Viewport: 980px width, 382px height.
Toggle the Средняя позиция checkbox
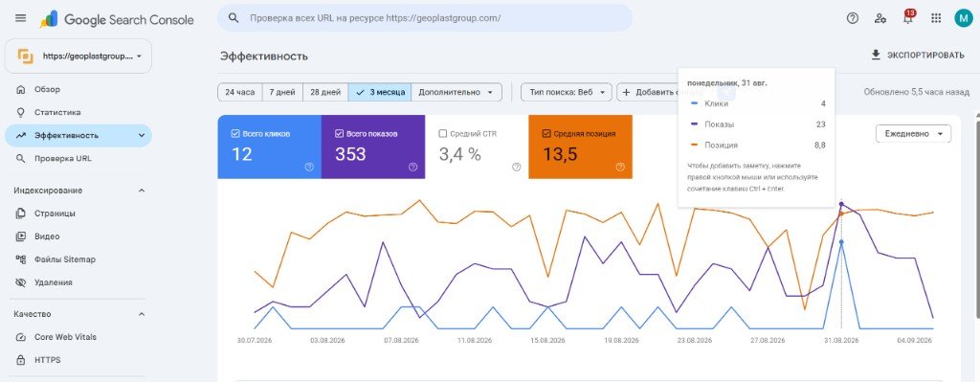click(x=546, y=133)
